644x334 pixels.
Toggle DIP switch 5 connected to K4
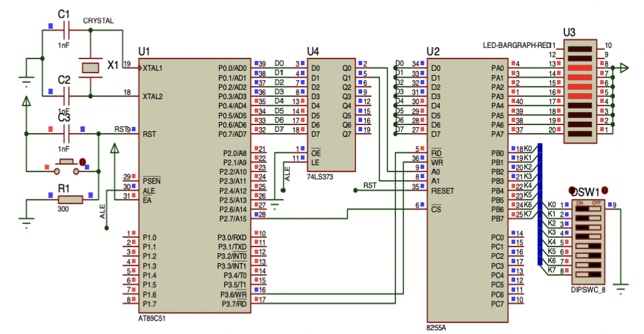tap(588, 246)
